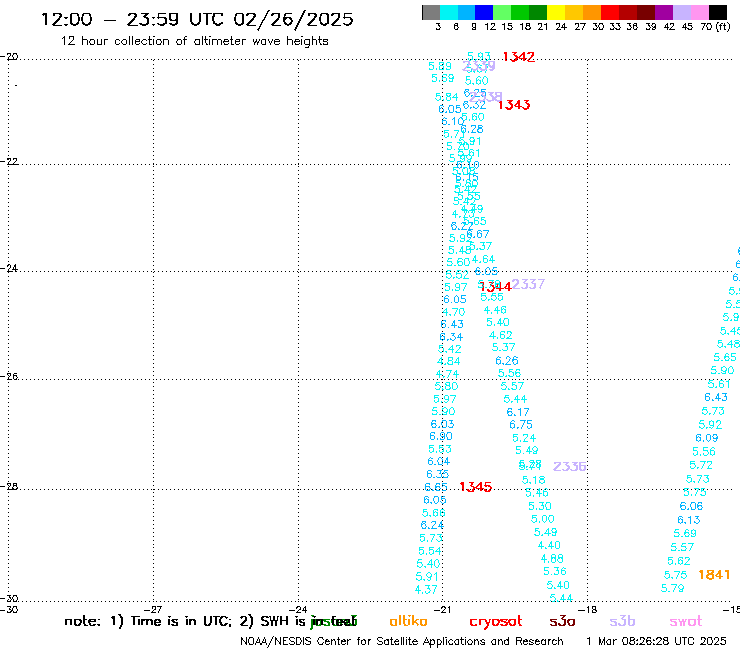Click the wave height value 5.24

click(524, 438)
